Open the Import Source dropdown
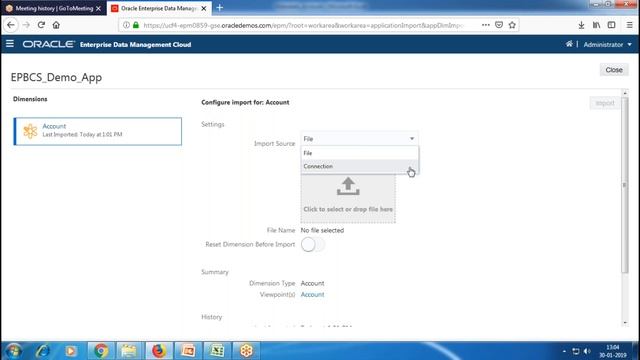 (359, 139)
